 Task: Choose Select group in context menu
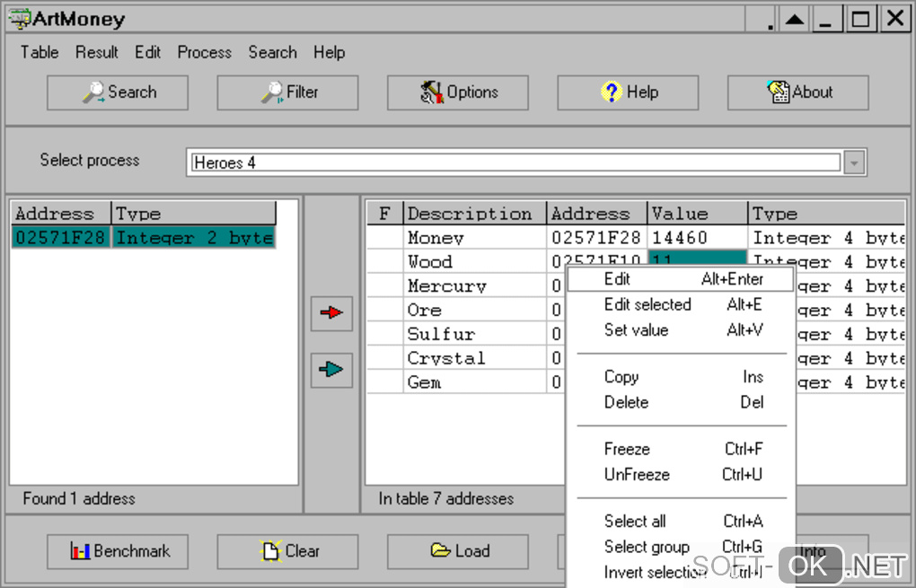pos(681,547)
